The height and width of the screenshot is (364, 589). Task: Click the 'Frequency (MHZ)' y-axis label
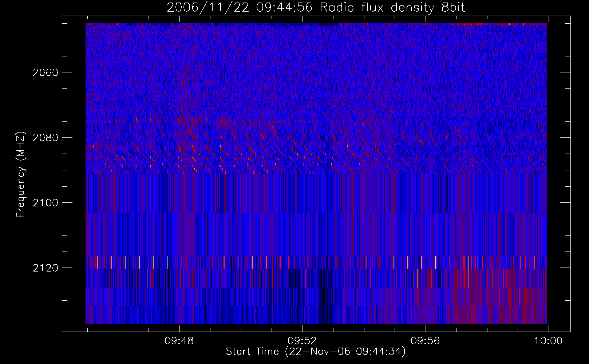[21, 175]
